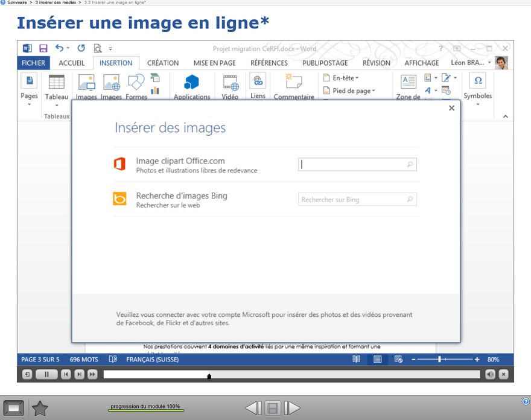Mark page as favorite with star icon
Image resolution: width=531 pixels, height=420 pixels.
pos(40,409)
